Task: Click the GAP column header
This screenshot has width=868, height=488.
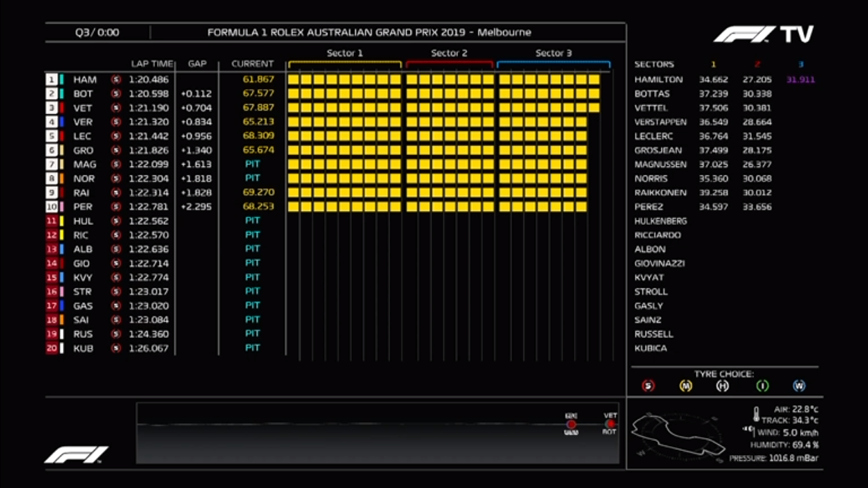Action: click(x=197, y=64)
